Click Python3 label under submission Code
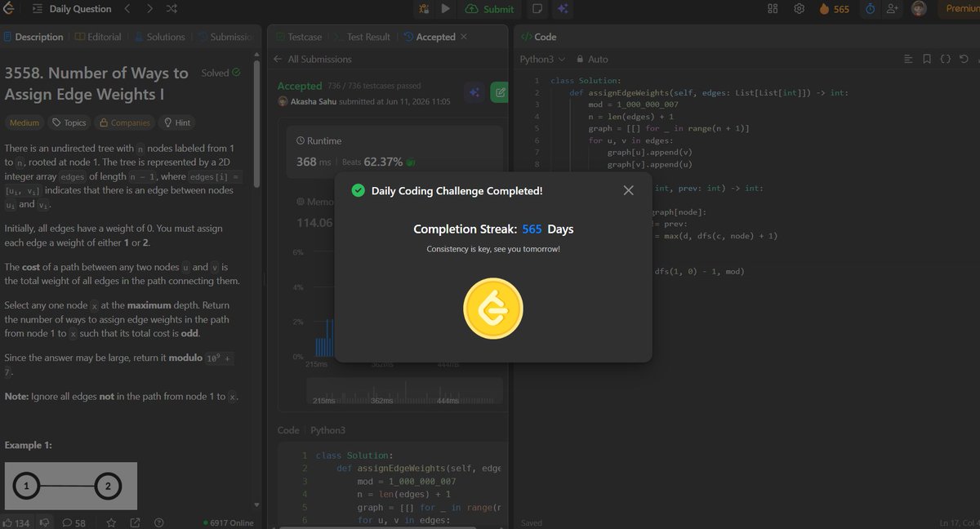Viewport: 980px width, 529px height. tap(327, 430)
